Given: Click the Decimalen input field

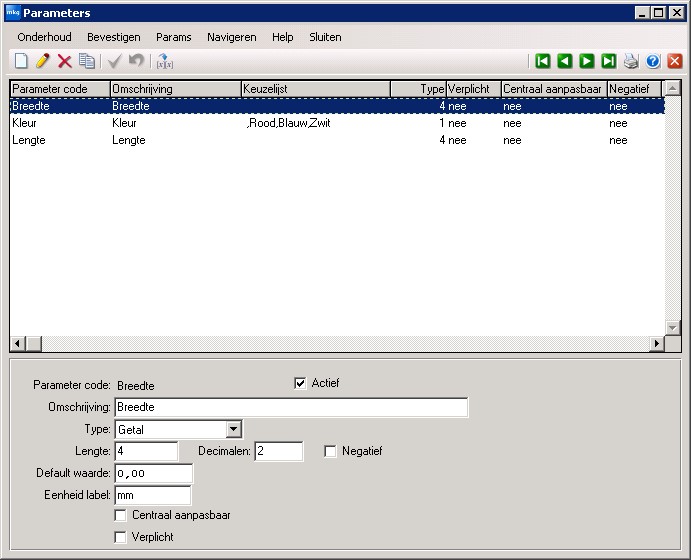Looking at the screenshot, I should coord(279,451).
